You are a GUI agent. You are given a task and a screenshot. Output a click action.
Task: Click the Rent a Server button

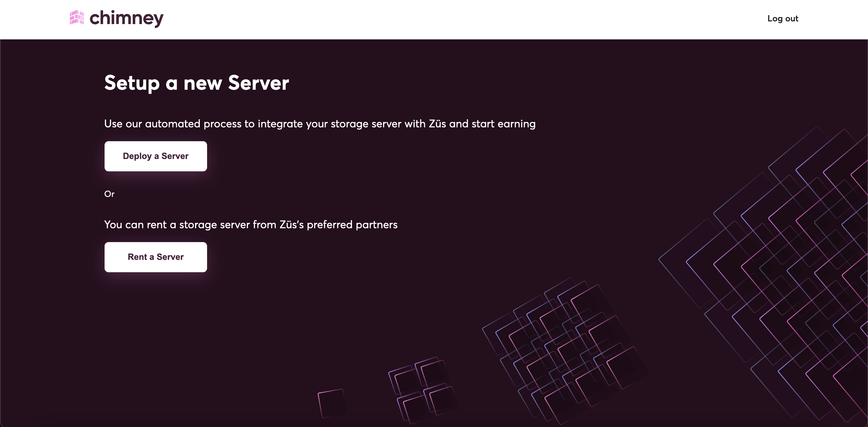(x=156, y=257)
